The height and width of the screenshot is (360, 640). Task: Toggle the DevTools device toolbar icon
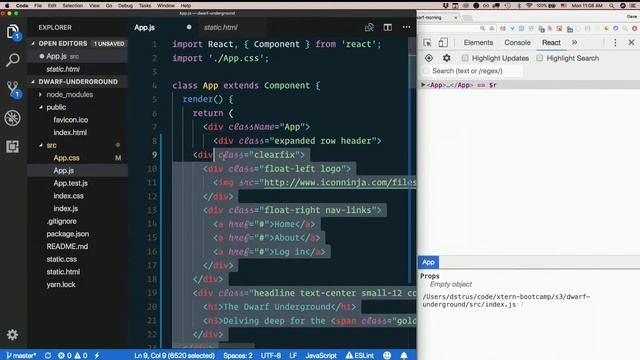pos(443,42)
